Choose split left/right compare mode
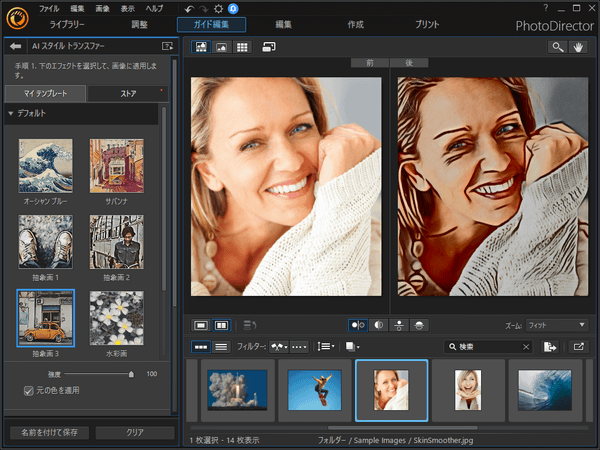Image resolution: width=600 pixels, height=450 pixels. click(x=378, y=325)
